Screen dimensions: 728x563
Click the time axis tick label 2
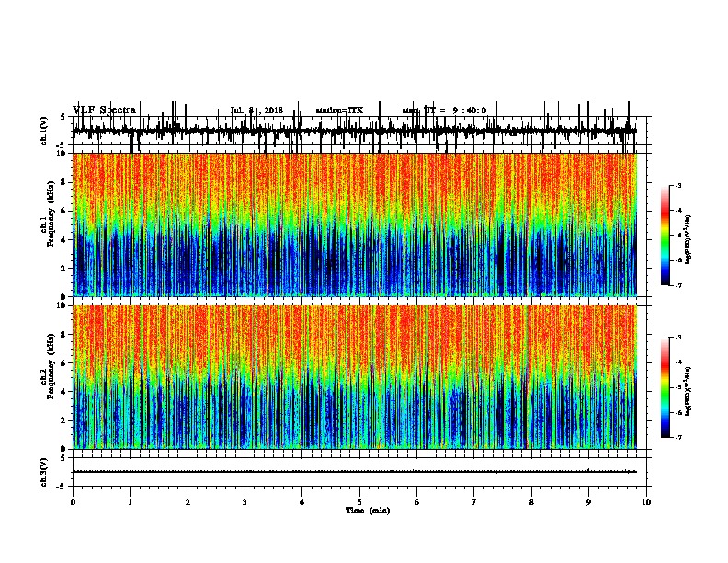click(x=188, y=501)
